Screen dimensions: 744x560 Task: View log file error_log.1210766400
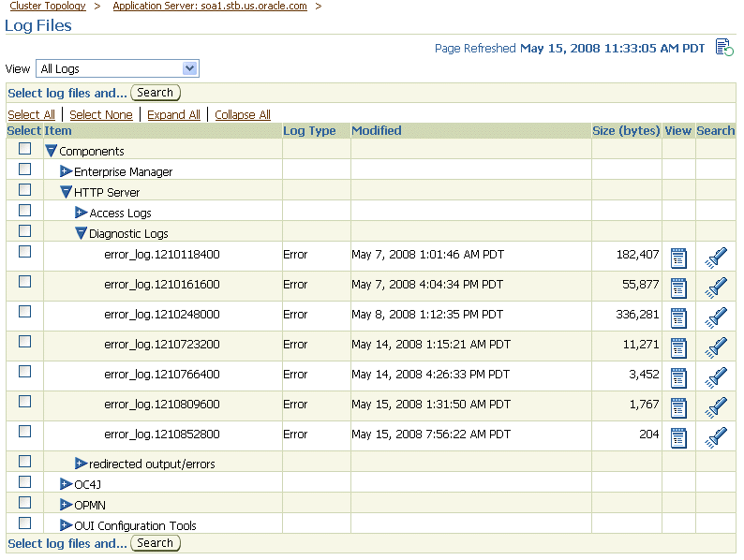pos(678,378)
